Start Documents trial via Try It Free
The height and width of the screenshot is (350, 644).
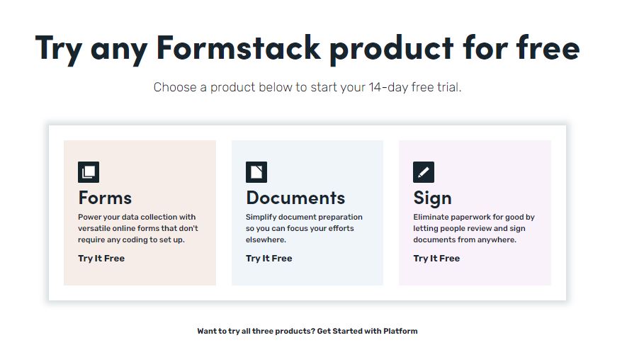[x=269, y=259]
